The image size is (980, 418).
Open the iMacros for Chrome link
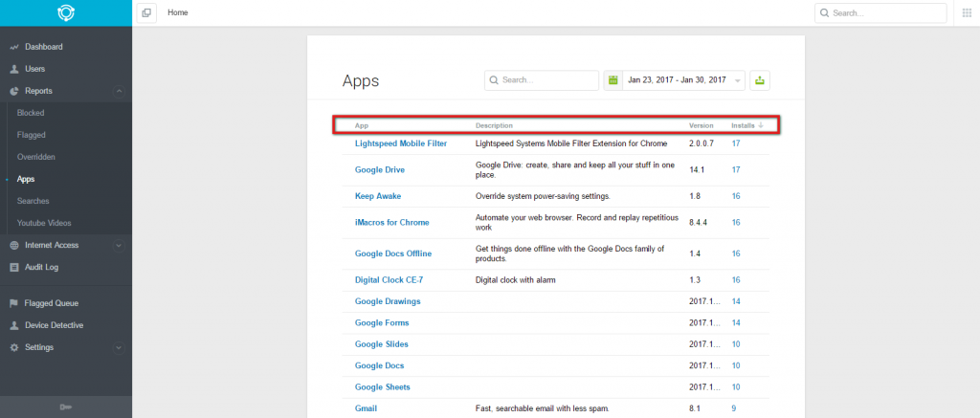click(391, 223)
